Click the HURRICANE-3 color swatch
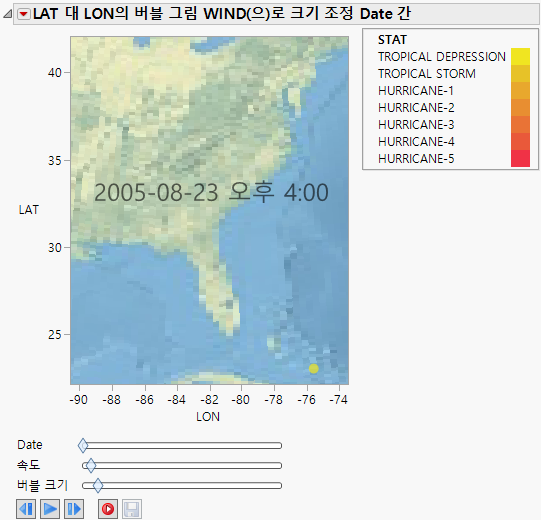Image resolution: width=541 pixels, height=520 pixels. 520,124
